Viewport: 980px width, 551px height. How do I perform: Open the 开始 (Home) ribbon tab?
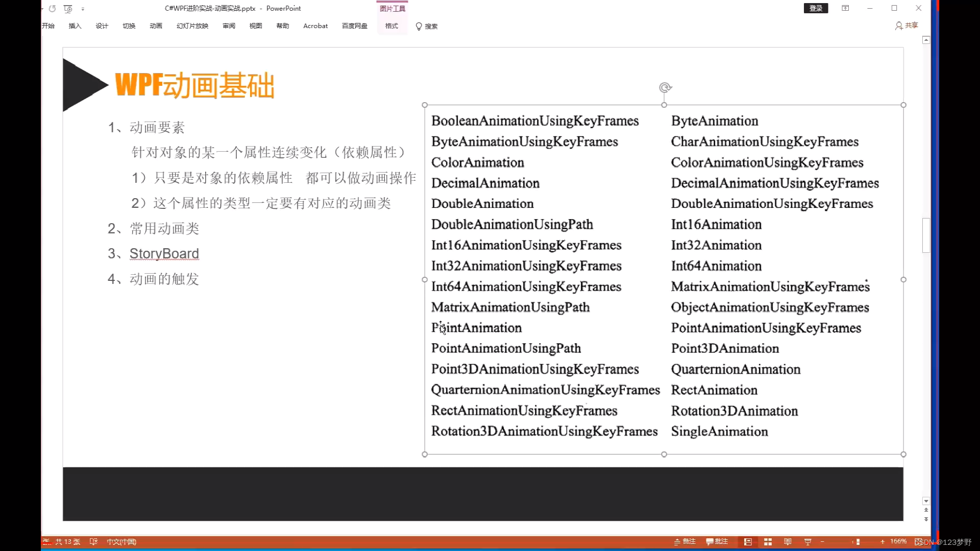[48, 26]
